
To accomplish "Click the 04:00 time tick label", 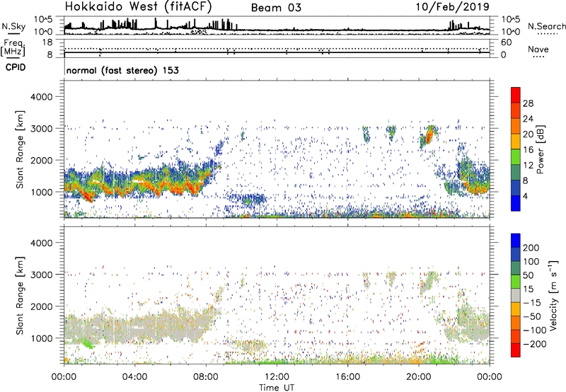I will [x=134, y=377].
